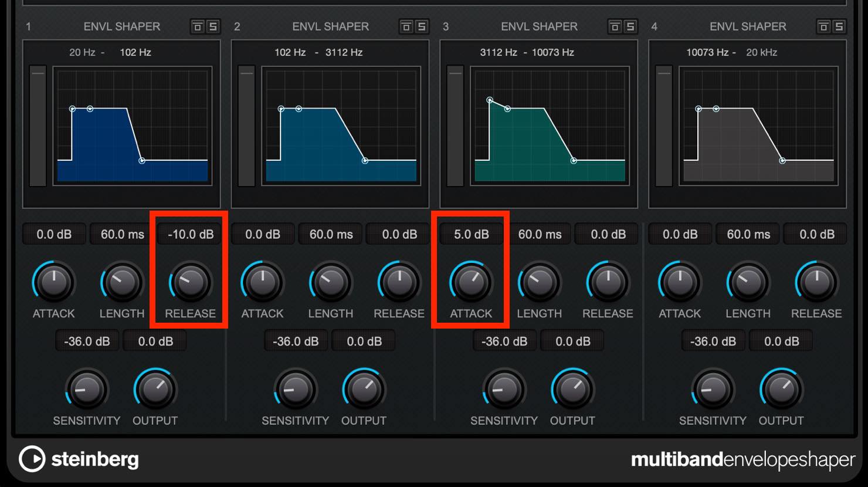The height and width of the screenshot is (487, 868).
Task: Bypass band 1 envelope shaper
Action: (x=198, y=26)
